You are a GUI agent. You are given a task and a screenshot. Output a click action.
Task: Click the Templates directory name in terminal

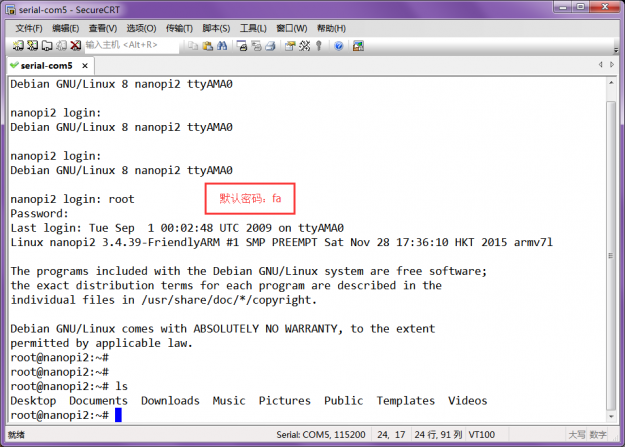(406, 400)
